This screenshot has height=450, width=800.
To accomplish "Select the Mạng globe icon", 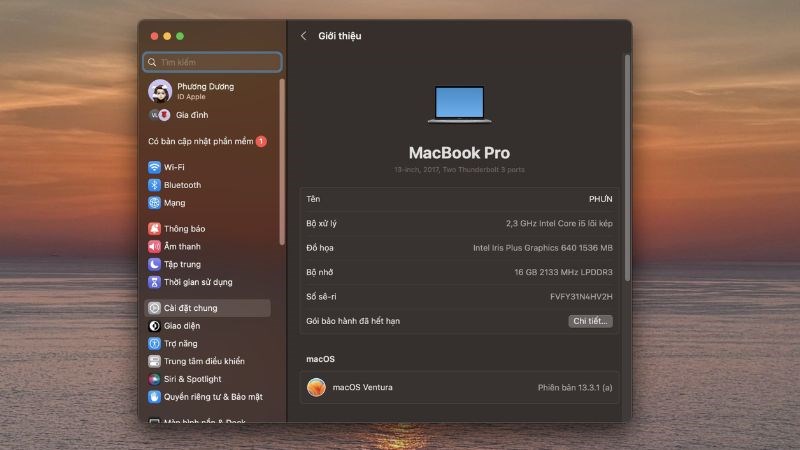I will tap(154, 203).
